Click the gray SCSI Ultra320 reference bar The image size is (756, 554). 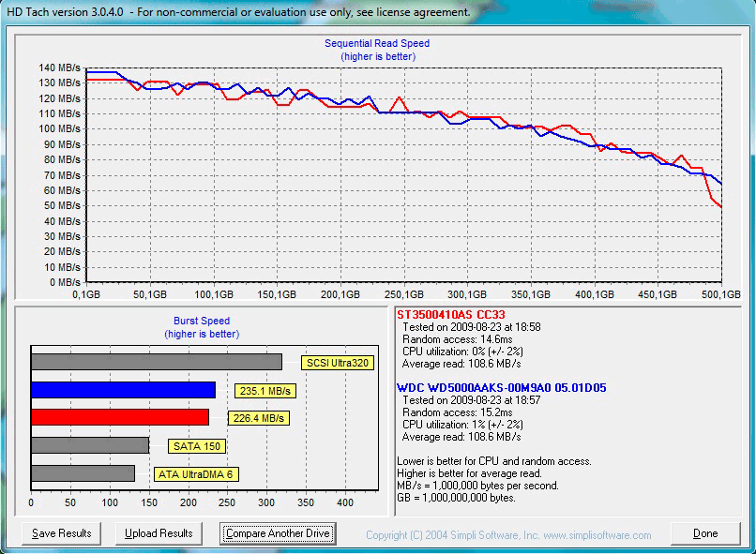(156, 362)
